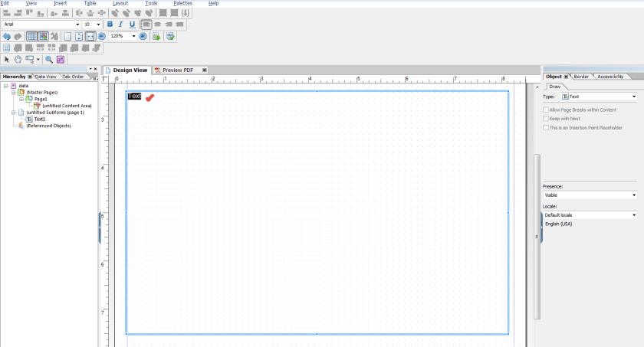Click the Zoom In plus icon
The height and width of the screenshot is (347, 644).
coord(143,36)
